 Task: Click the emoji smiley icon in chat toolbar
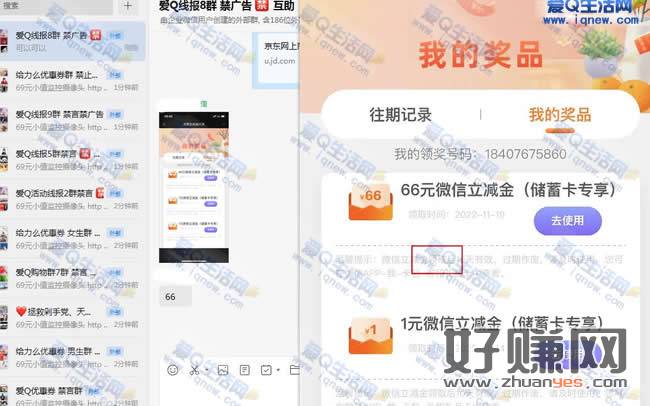pos(172,370)
